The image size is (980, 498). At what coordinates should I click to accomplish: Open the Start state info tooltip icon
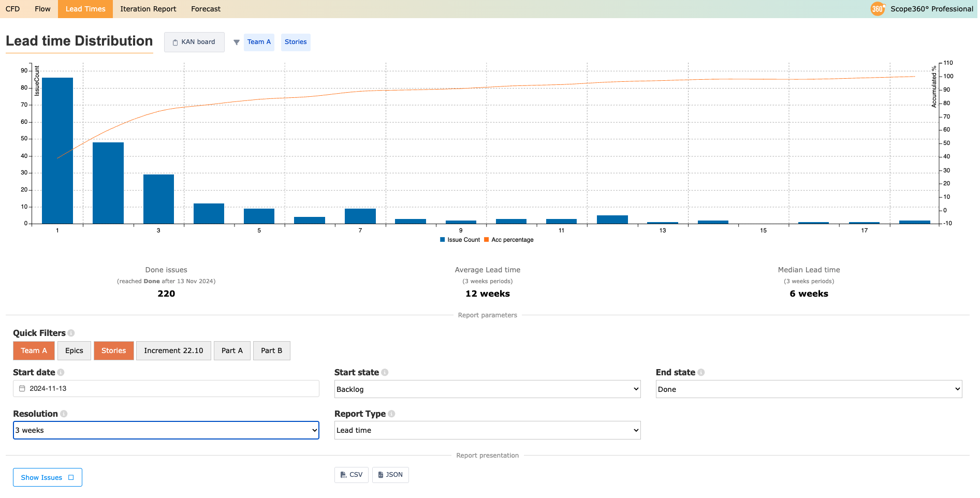(385, 373)
